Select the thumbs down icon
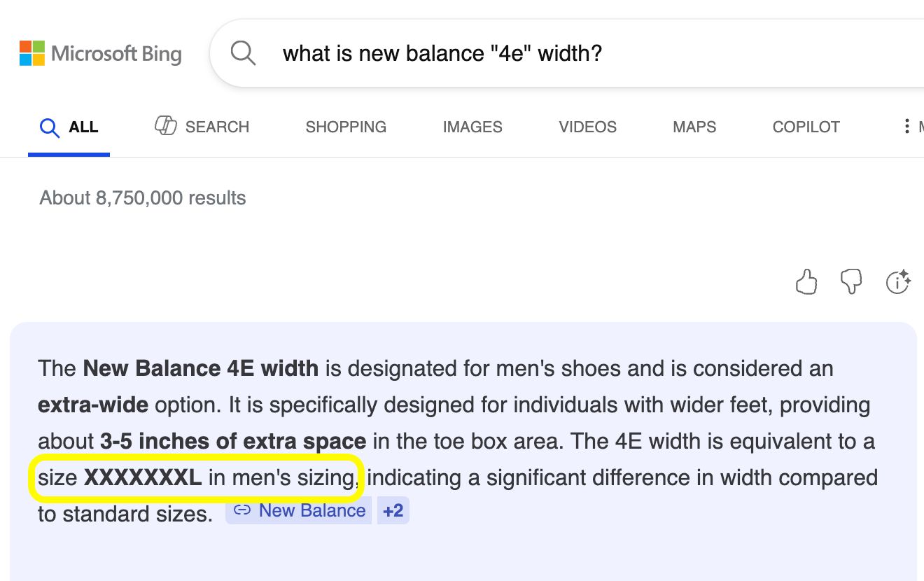This screenshot has width=924, height=581. tap(851, 282)
